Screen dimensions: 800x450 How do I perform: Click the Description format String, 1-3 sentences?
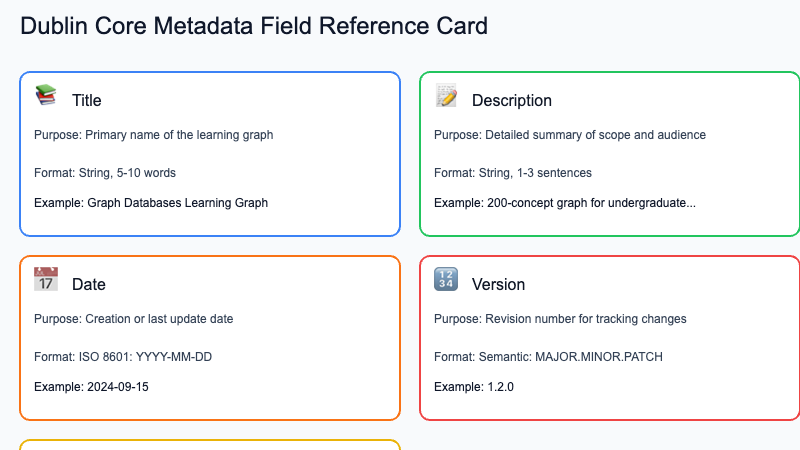pyautogui.click(x=512, y=172)
